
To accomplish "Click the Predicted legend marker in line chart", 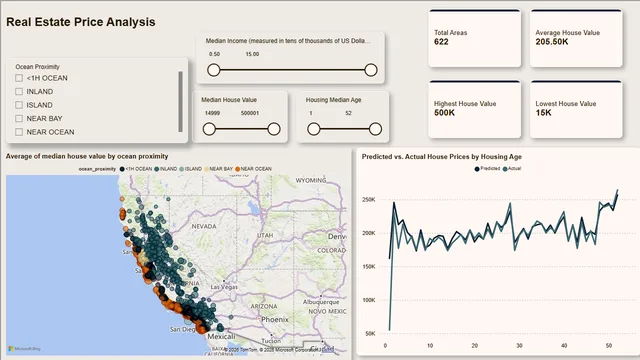I will pyautogui.click(x=477, y=169).
